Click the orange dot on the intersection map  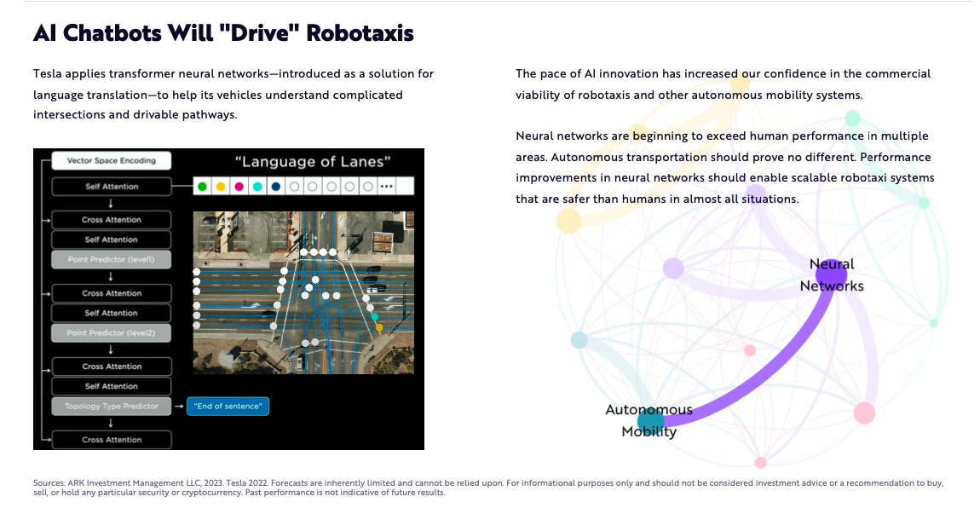tap(379, 327)
